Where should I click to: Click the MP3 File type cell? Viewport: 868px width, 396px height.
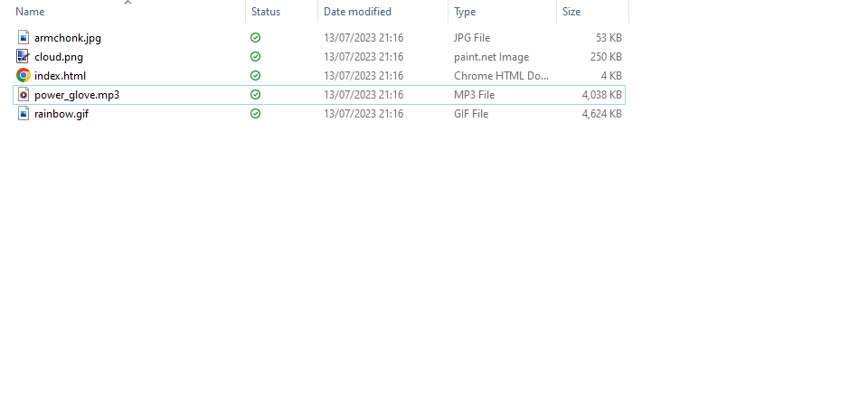tap(474, 95)
